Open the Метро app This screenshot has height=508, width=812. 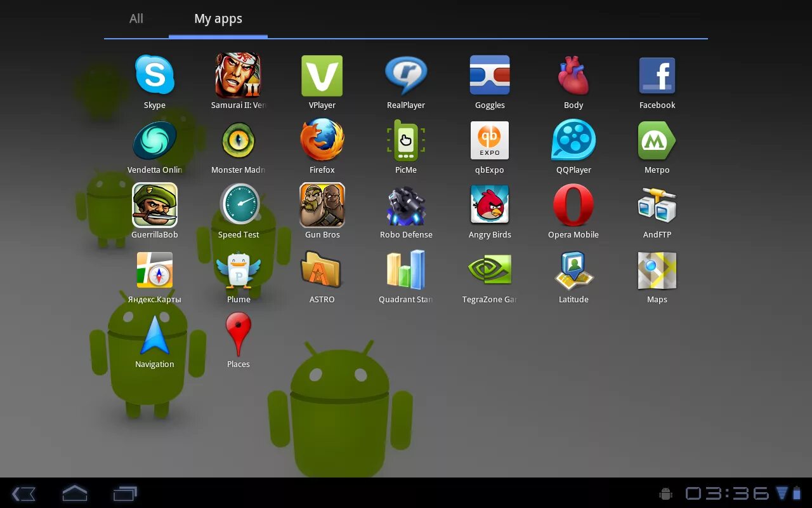[x=657, y=140]
